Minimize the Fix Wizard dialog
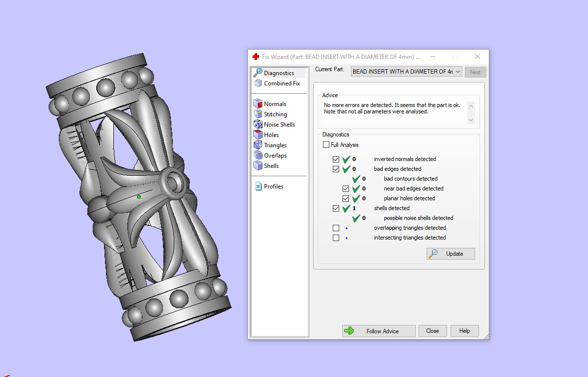Image resolution: width=588 pixels, height=377 pixels. [x=433, y=56]
